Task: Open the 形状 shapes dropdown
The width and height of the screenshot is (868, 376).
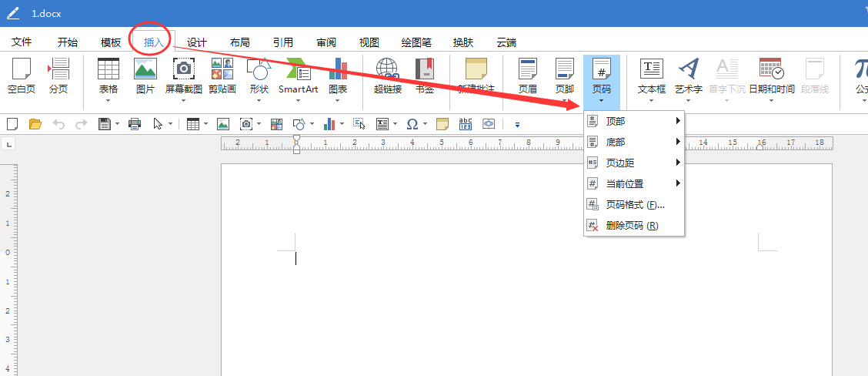Action: [259, 80]
